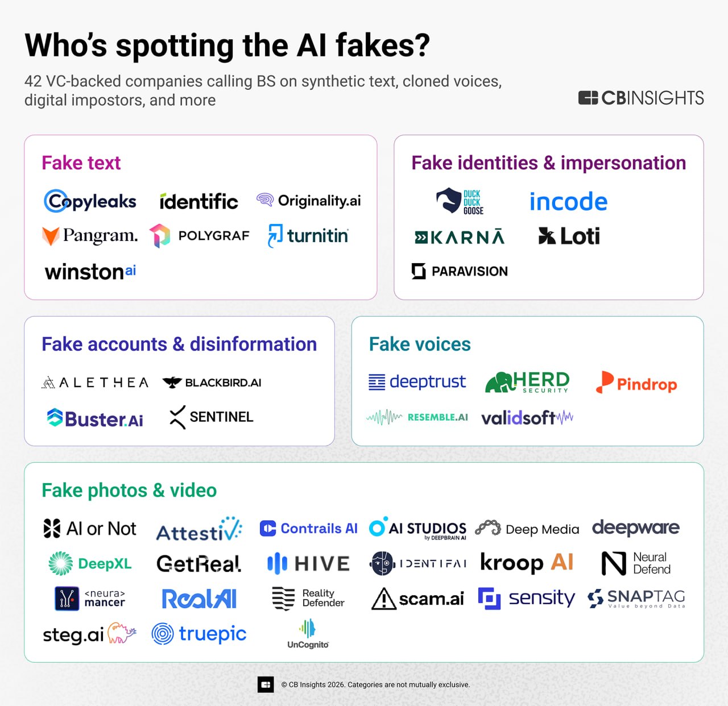Click the sensity logo

tap(527, 598)
